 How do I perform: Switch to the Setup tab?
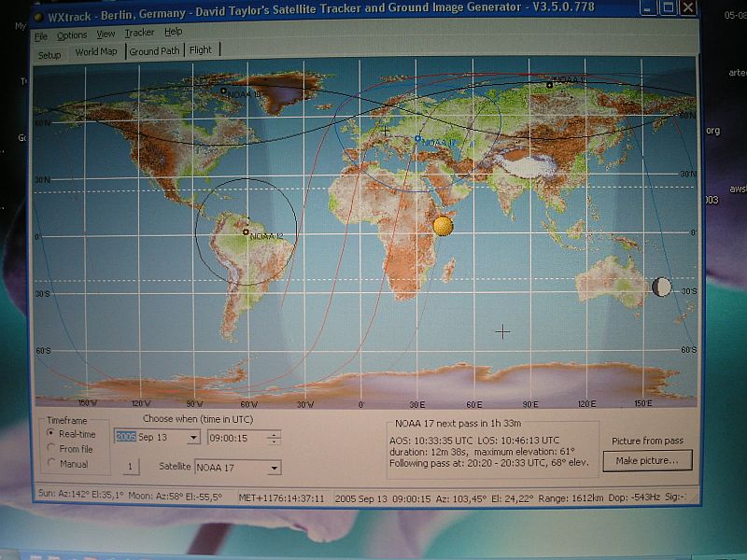pyautogui.click(x=49, y=55)
